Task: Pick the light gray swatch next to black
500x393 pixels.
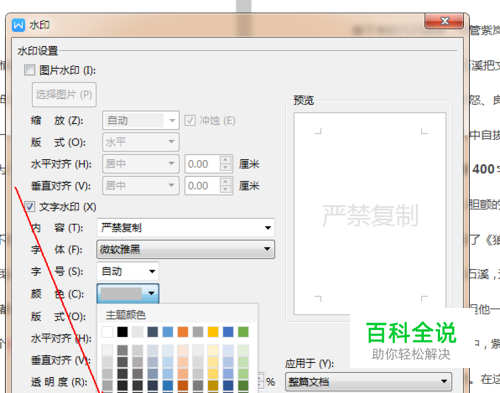Action: 137,332
